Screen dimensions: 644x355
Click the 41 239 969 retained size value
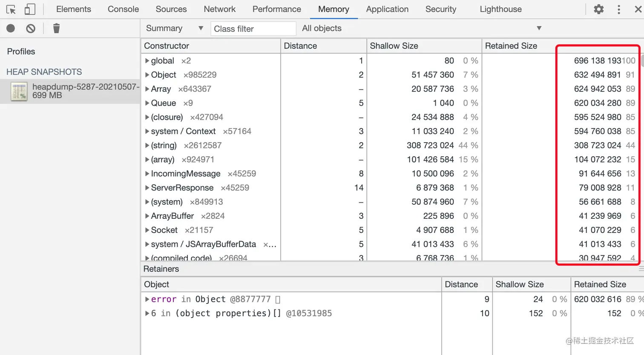coord(600,216)
